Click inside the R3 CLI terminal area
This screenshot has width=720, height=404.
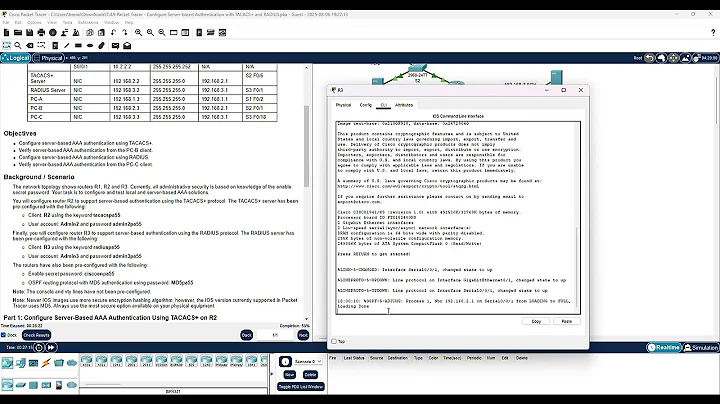point(456,218)
